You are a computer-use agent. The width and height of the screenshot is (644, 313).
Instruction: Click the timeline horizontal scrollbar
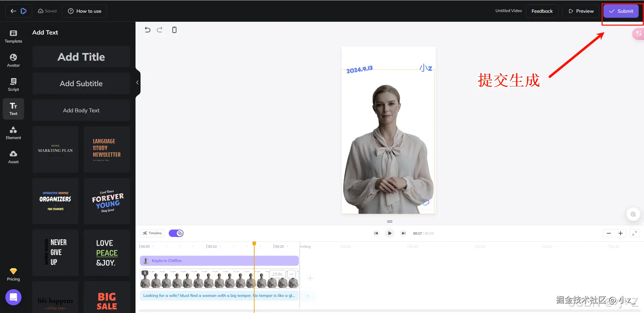390,311
